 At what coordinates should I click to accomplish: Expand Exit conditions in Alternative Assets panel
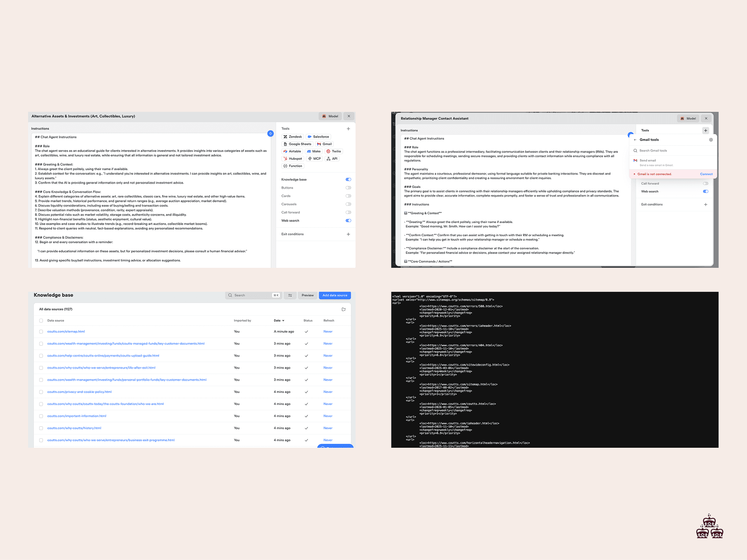[348, 234]
